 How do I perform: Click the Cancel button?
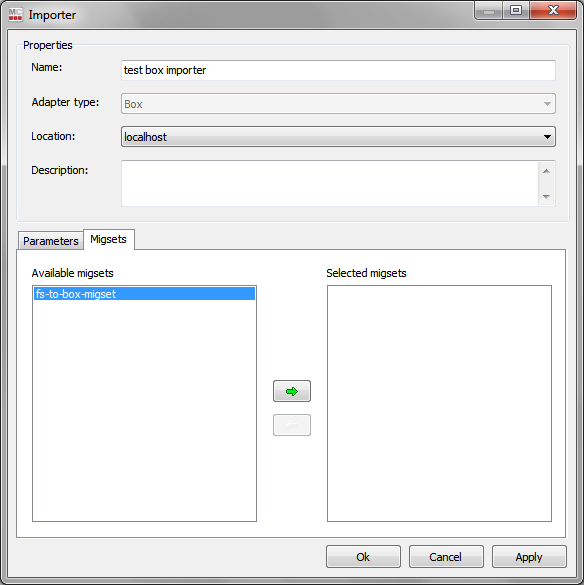tap(446, 557)
